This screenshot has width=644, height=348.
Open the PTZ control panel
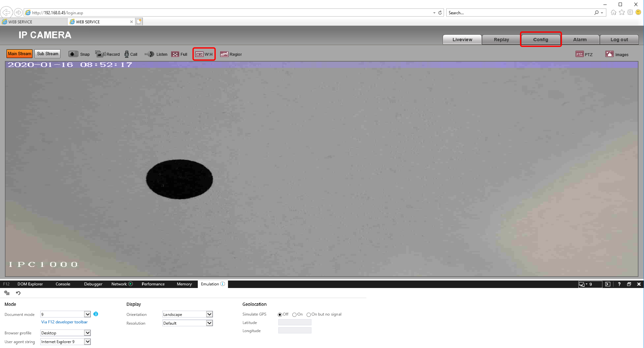(579, 54)
